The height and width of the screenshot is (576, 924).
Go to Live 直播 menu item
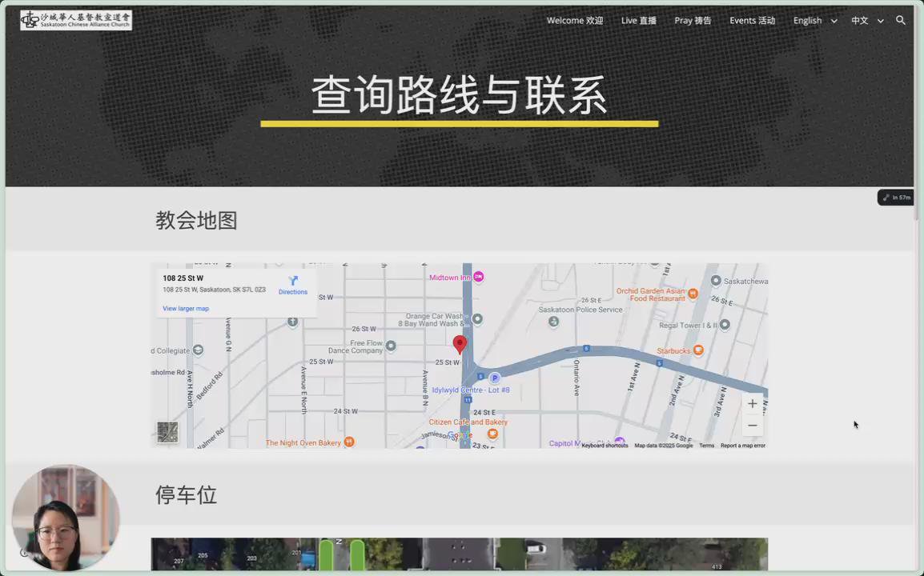[639, 20]
